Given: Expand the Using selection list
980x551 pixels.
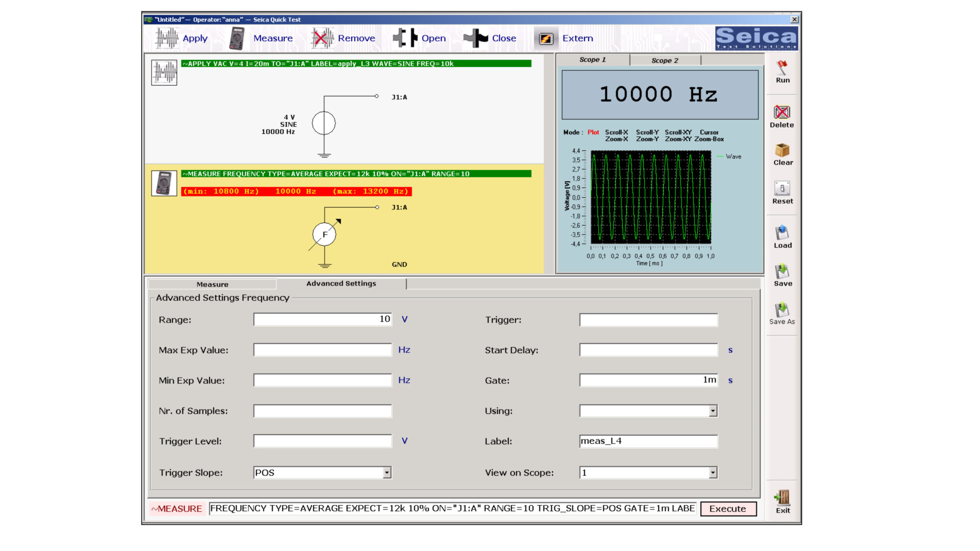Looking at the screenshot, I should [x=713, y=410].
